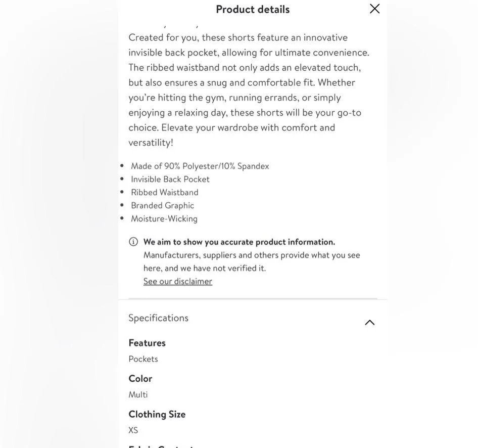This screenshot has width=478, height=448.
Task: Click the Branded Graphic bullet
Action: [x=163, y=205]
